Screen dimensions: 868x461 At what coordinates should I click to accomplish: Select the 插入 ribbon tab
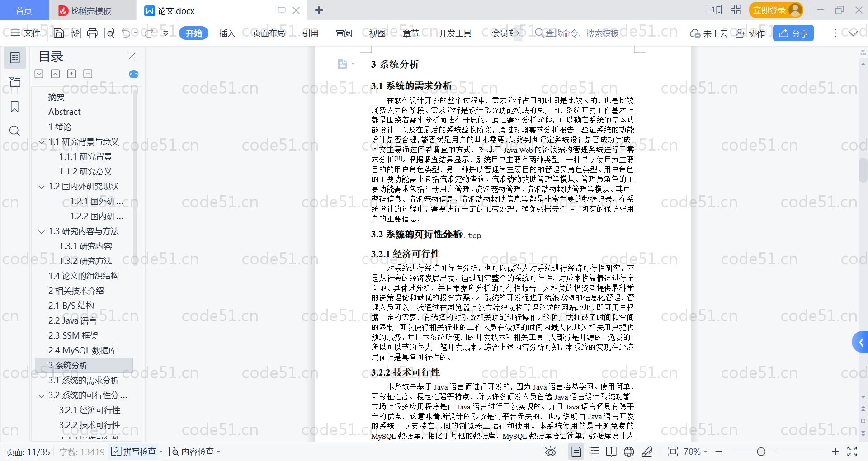[x=227, y=33]
